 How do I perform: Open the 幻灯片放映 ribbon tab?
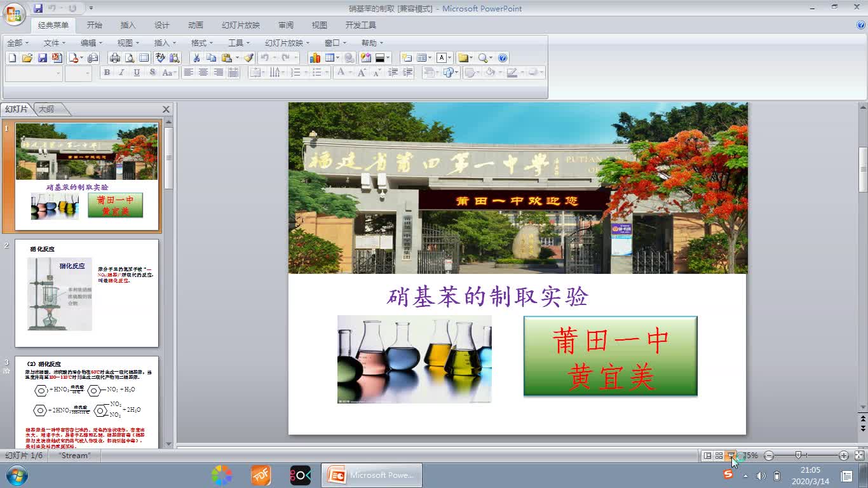pyautogui.click(x=241, y=25)
